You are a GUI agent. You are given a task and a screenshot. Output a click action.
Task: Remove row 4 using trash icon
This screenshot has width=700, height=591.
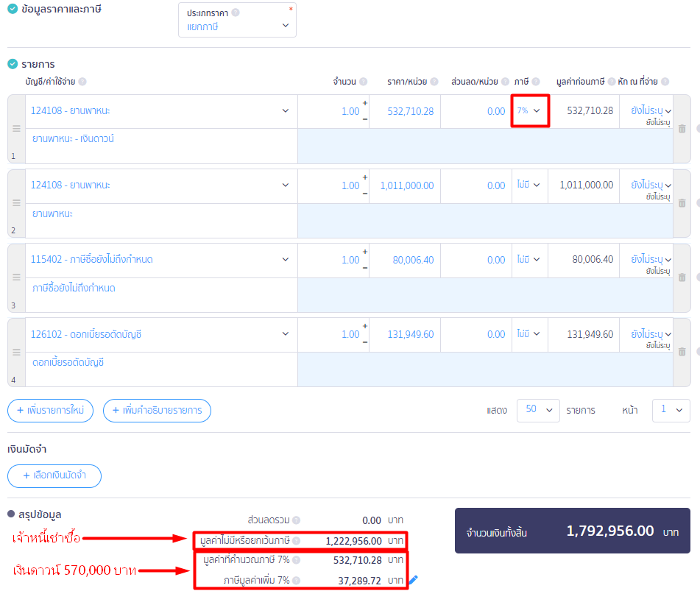pyautogui.click(x=682, y=352)
